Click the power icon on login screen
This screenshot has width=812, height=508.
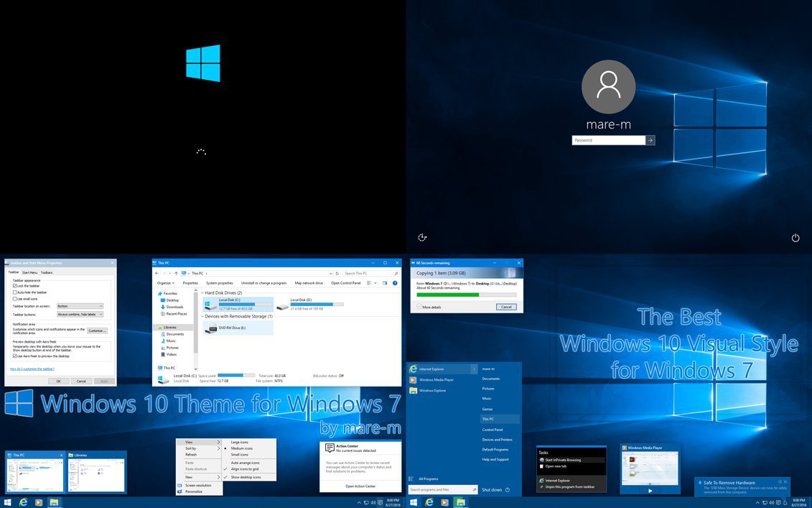tap(795, 238)
